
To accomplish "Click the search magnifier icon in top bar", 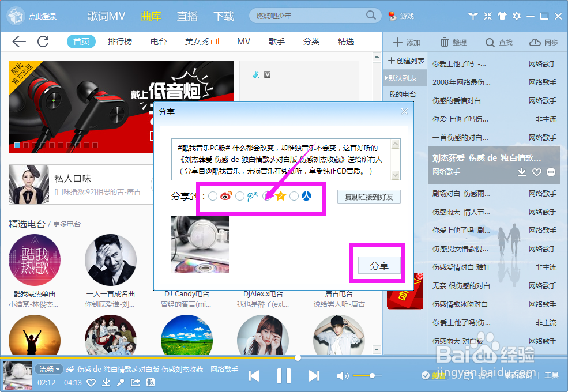I will (371, 15).
